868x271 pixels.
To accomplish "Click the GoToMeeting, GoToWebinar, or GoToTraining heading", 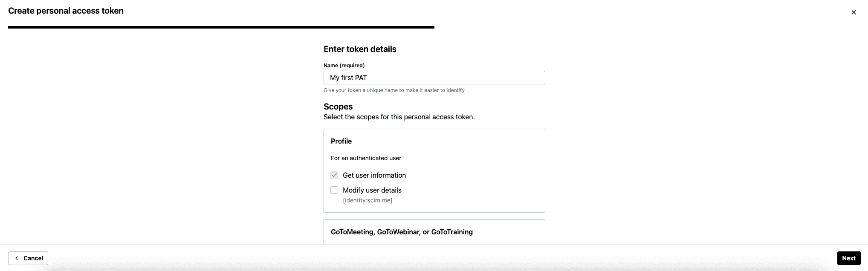I will pyautogui.click(x=402, y=232).
